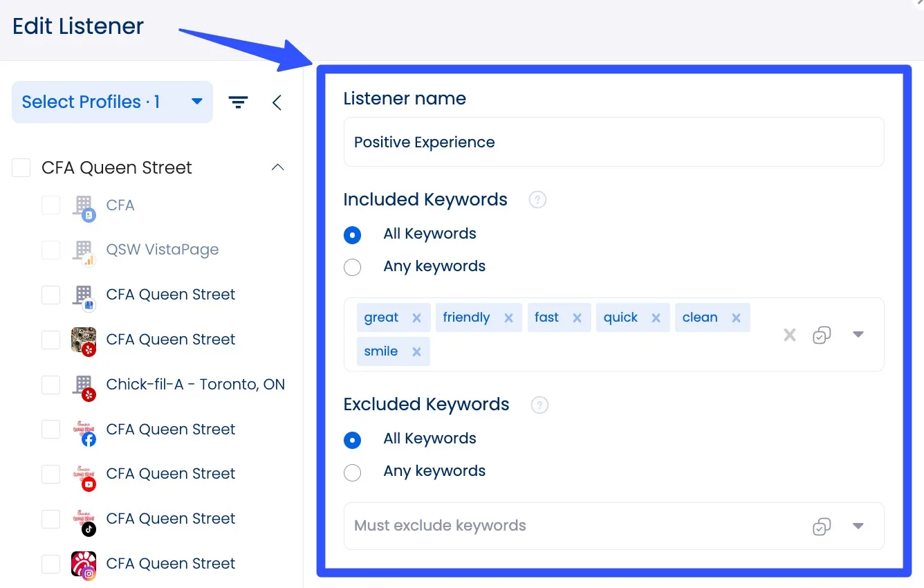Clear all included keywords with the X icon
Screen dimensions: 924x588
click(x=789, y=334)
